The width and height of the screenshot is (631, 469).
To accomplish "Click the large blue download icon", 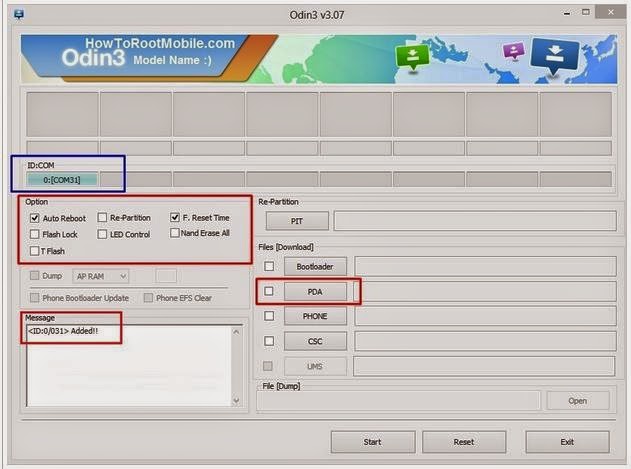I will tap(555, 56).
